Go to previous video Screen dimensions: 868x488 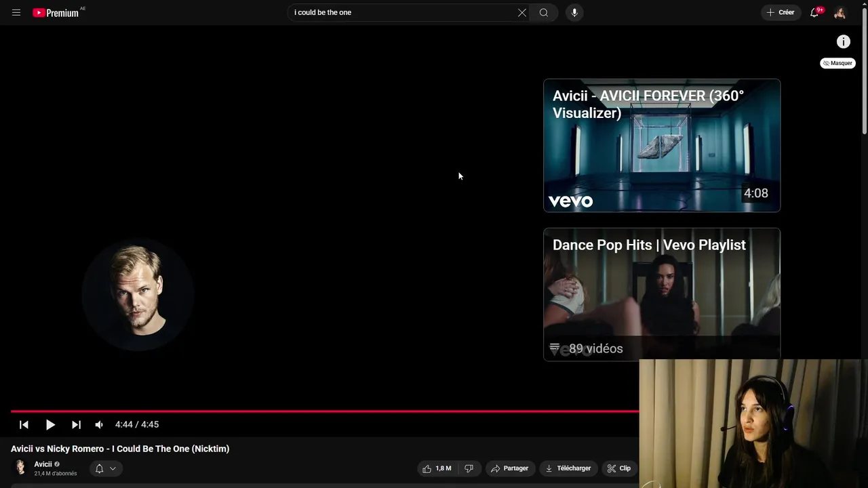pyautogui.click(x=24, y=424)
